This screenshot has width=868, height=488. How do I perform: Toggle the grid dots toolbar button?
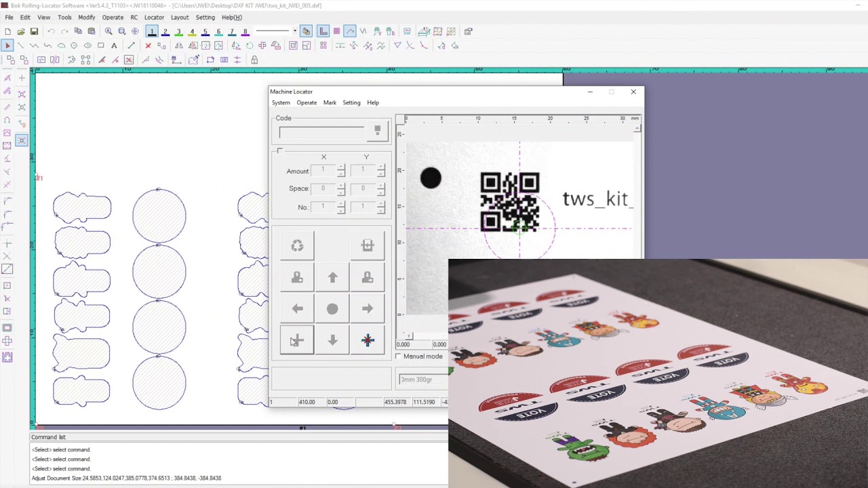click(x=336, y=31)
